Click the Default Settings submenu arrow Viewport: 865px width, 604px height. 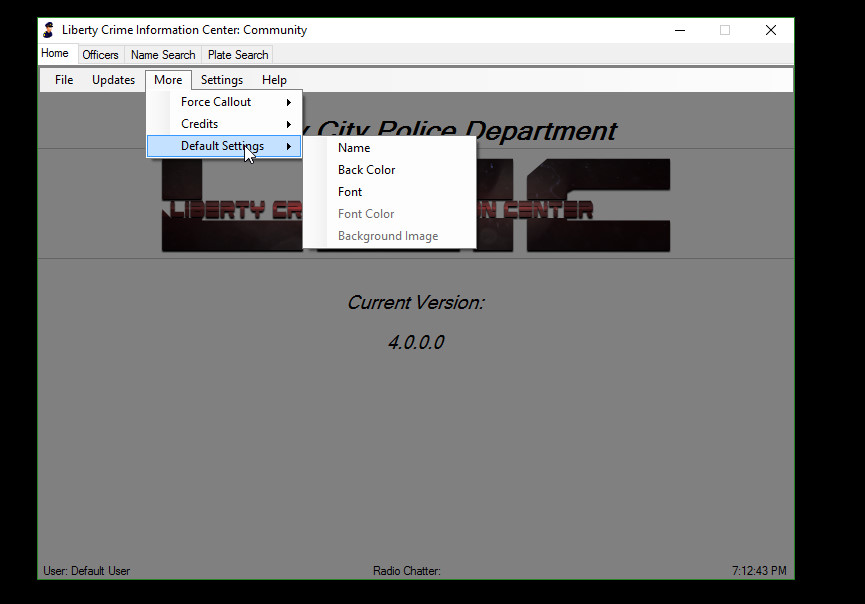tap(289, 147)
